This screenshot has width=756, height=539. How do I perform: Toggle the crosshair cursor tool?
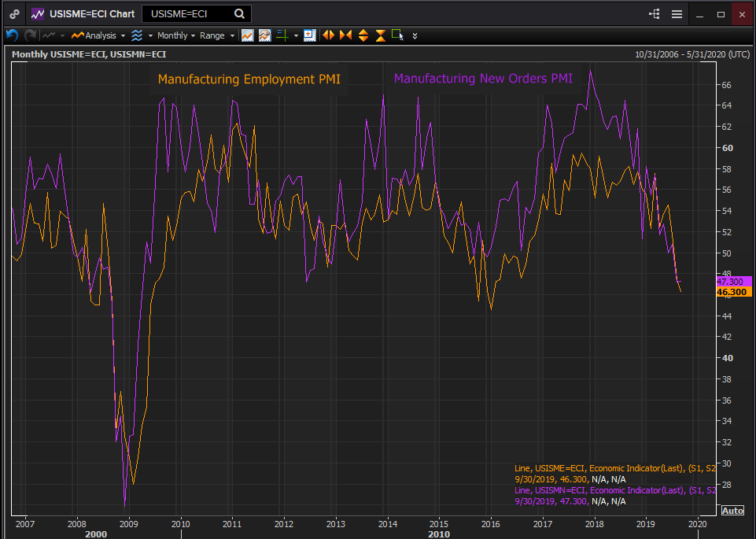pos(282,35)
